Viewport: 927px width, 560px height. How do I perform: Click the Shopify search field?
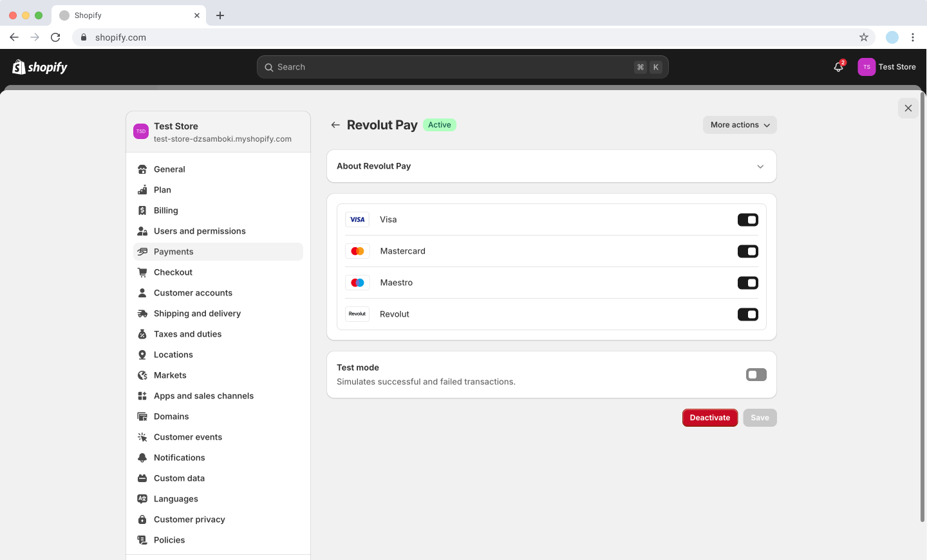(463, 67)
